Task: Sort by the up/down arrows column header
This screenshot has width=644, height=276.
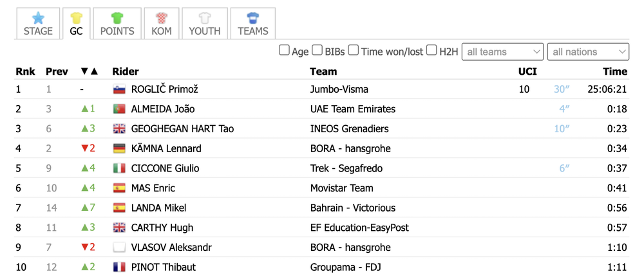Action: (90, 72)
